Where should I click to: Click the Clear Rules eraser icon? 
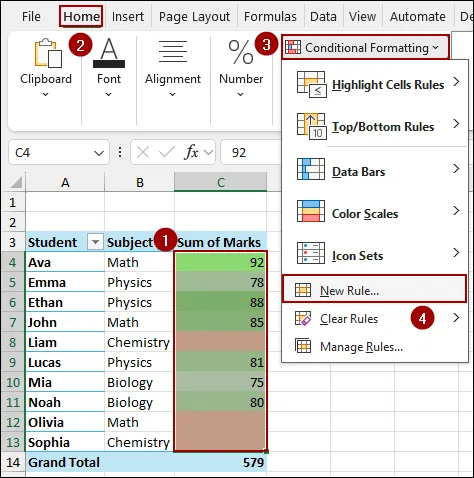[303, 318]
